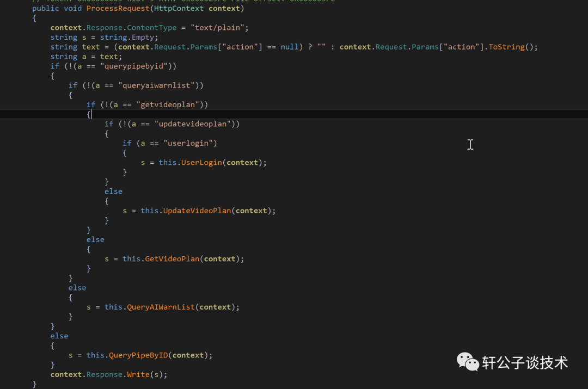Click the Empty field after string

(143, 37)
